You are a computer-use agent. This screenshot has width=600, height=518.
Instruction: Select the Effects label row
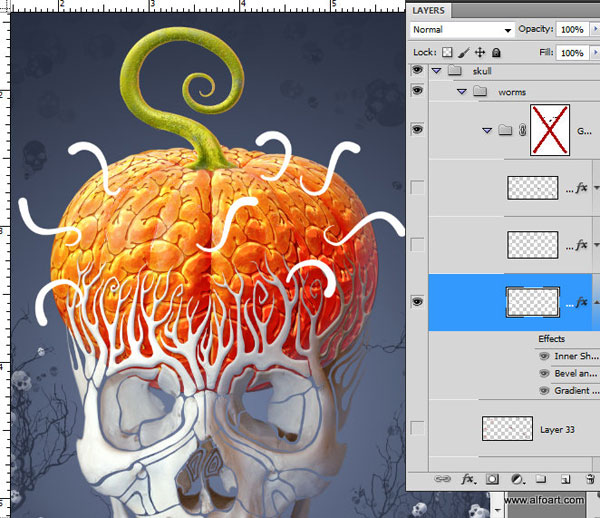[551, 339]
